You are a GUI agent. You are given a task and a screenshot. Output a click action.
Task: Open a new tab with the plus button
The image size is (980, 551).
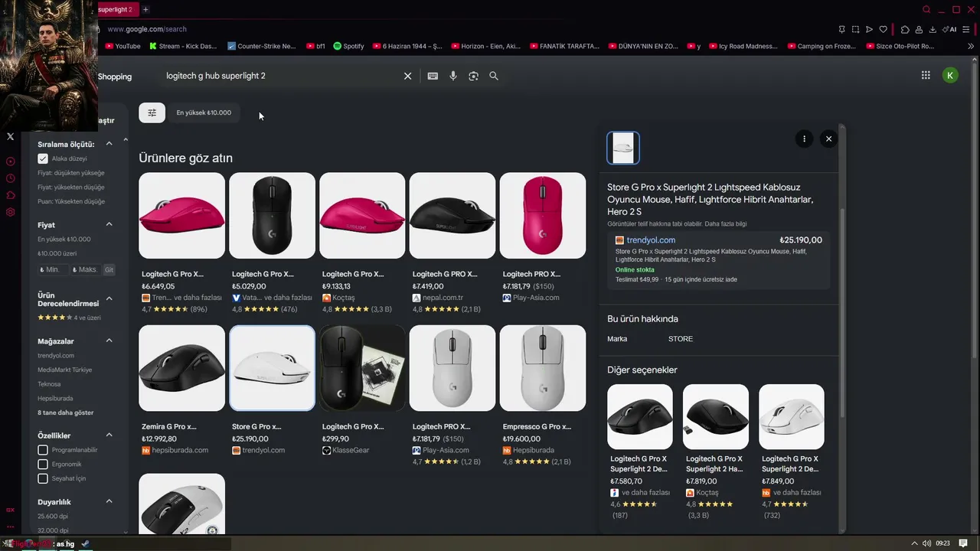point(145,9)
